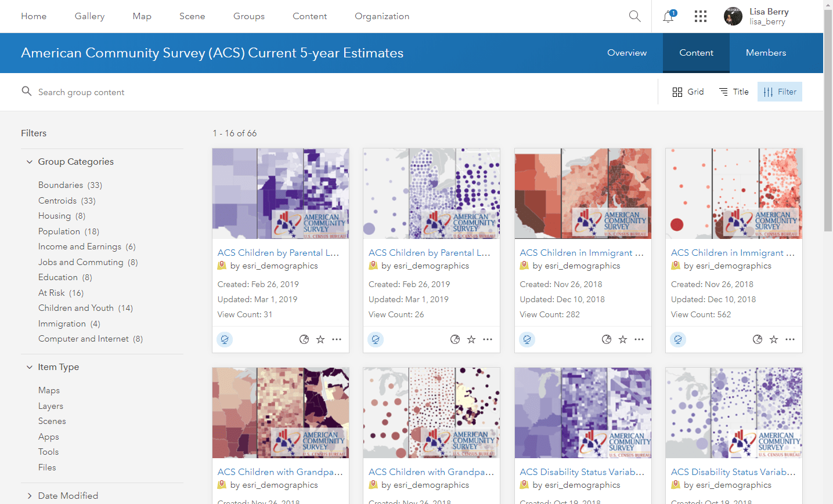Go to the Home menu item

[34, 16]
